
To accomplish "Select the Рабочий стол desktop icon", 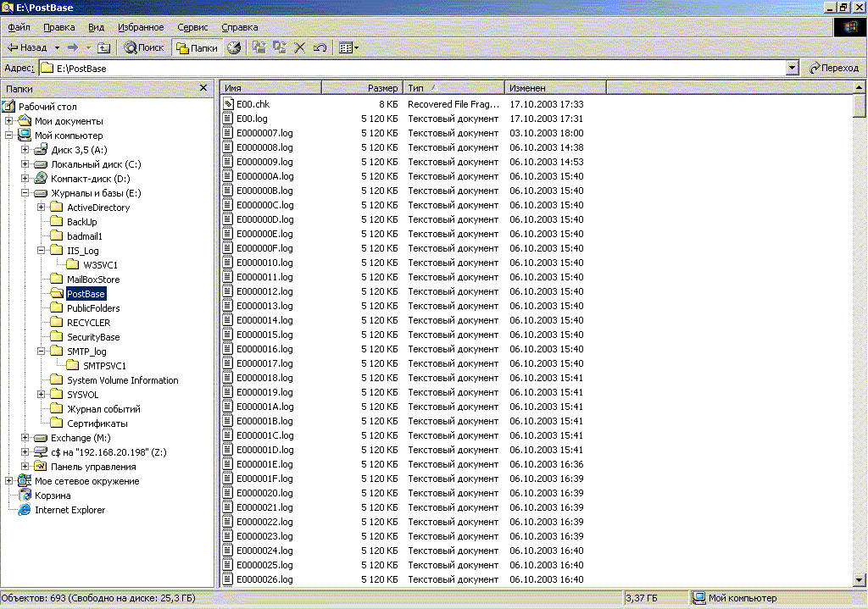I will tap(9, 106).
